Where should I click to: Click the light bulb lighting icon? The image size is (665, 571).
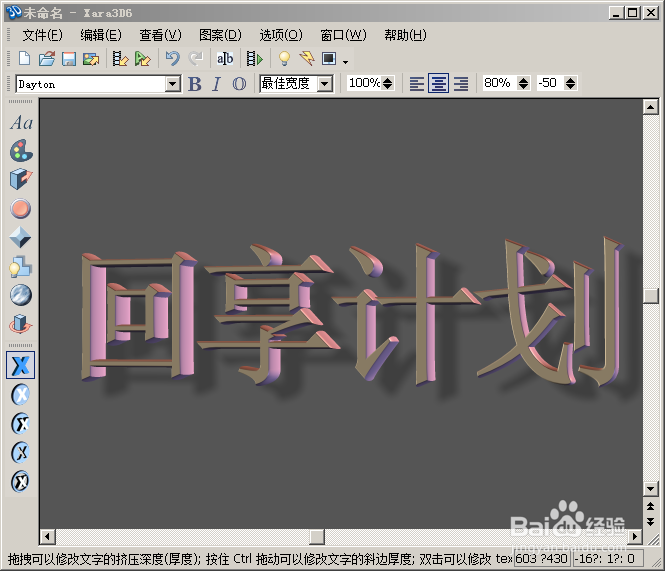[284, 59]
